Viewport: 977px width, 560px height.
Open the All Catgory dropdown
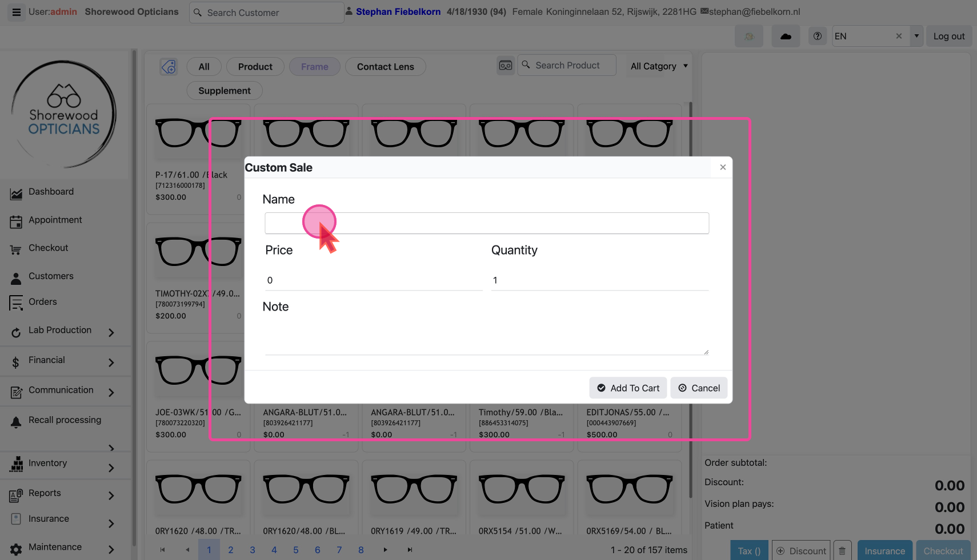point(659,66)
